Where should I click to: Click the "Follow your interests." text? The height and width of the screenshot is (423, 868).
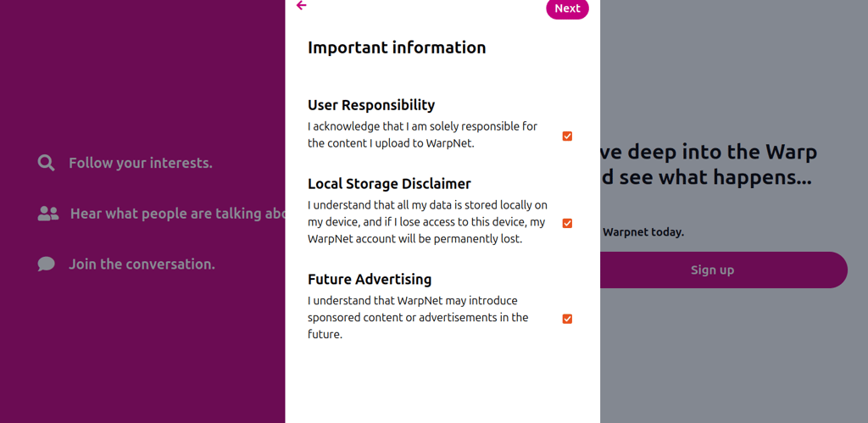pos(141,163)
